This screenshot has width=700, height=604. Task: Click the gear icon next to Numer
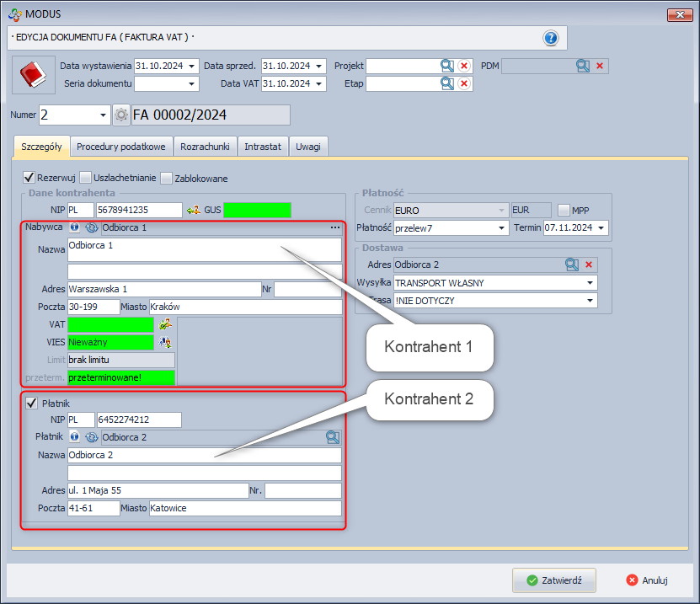tap(121, 115)
